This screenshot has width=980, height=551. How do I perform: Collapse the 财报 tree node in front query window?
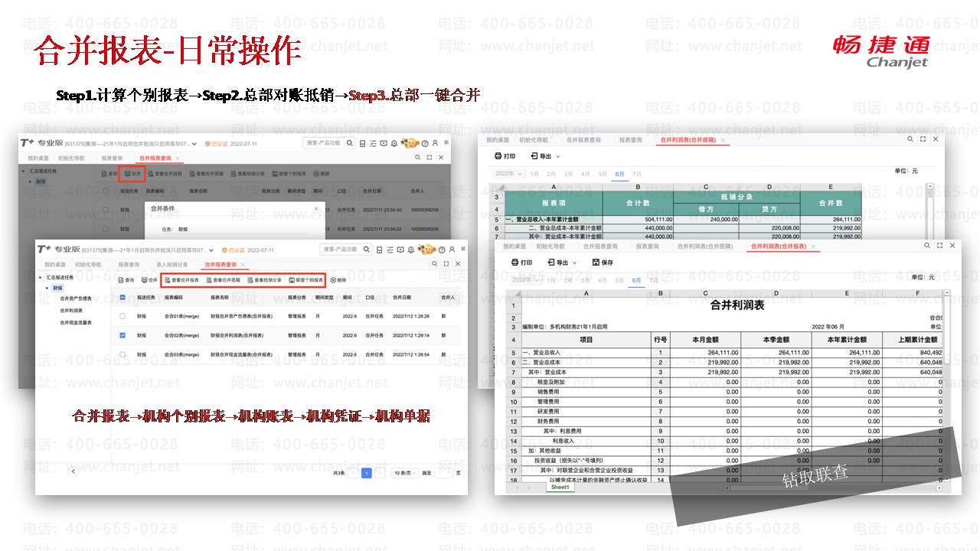[47, 288]
